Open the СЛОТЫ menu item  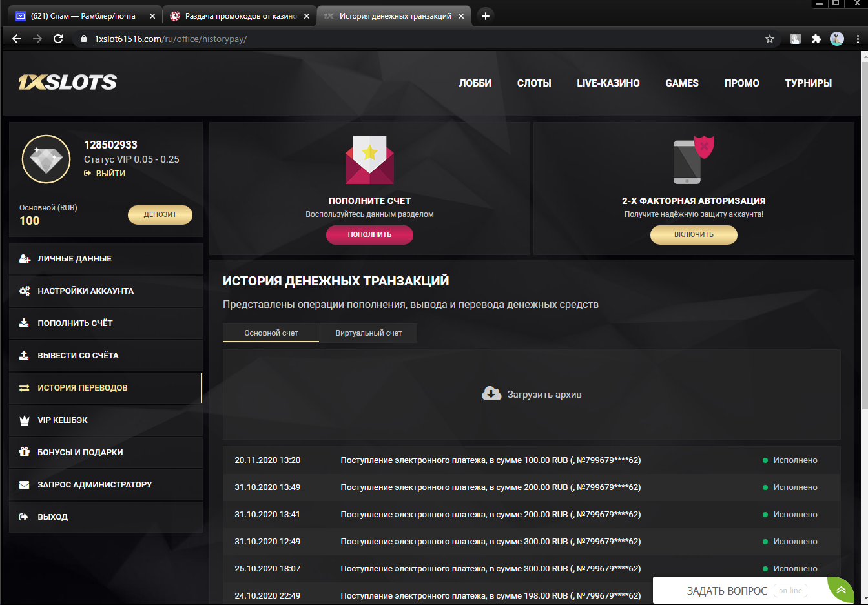[x=534, y=83]
